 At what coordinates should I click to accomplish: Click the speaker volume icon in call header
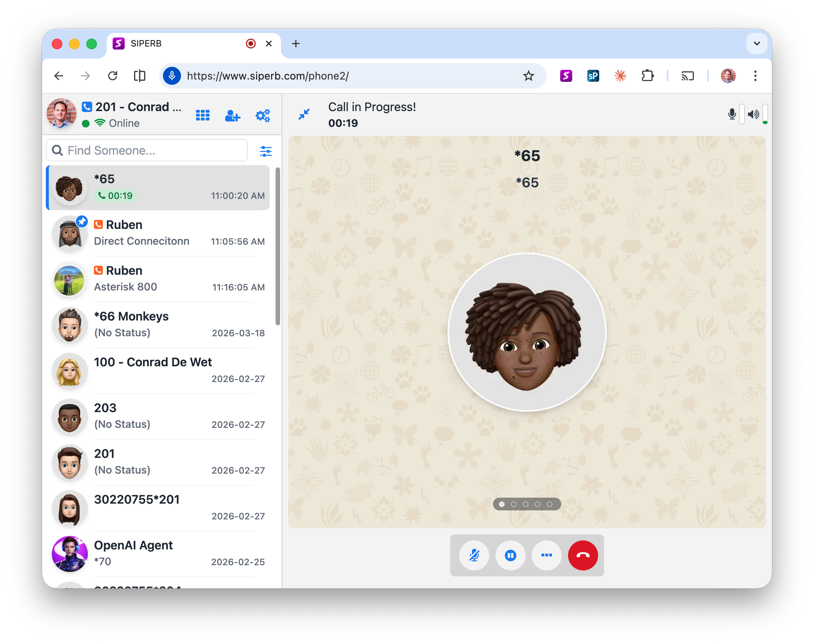click(x=753, y=114)
